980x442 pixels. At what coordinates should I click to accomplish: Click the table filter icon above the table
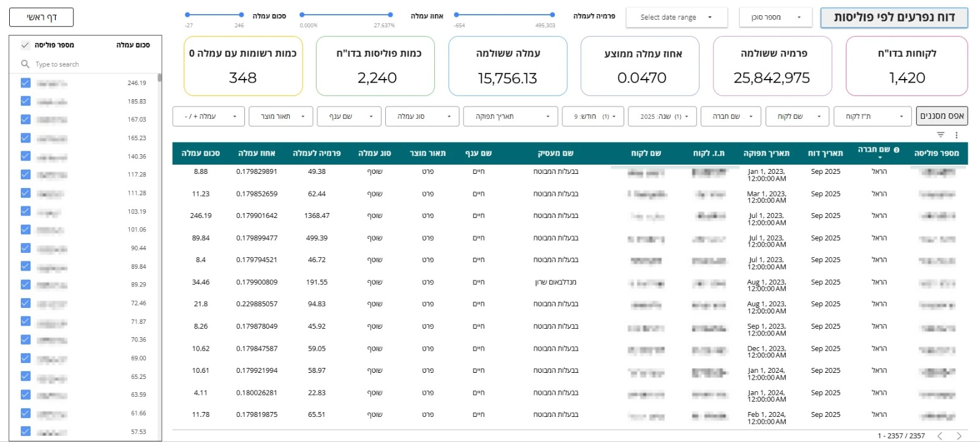coord(940,135)
